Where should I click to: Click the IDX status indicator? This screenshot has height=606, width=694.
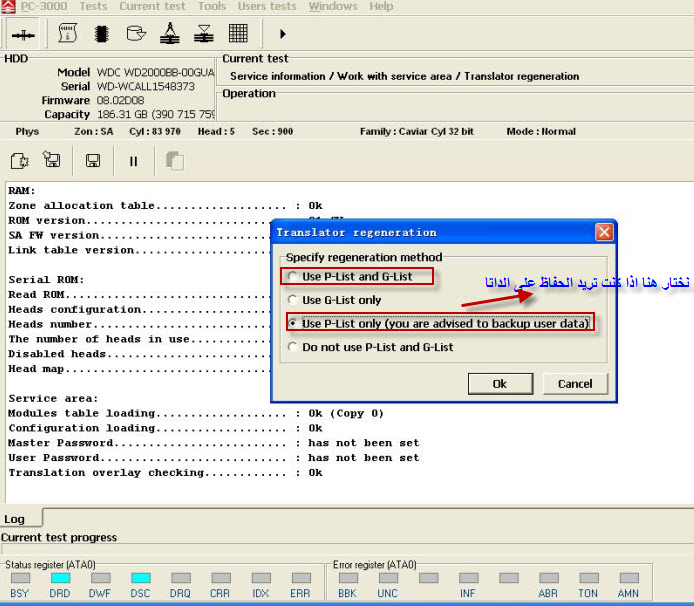(x=261, y=578)
